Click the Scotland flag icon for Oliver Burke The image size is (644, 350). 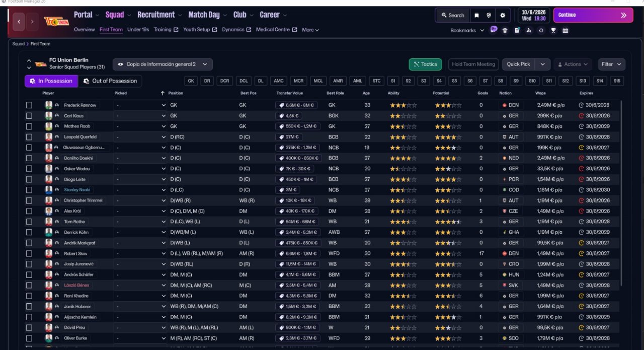tap(505, 338)
